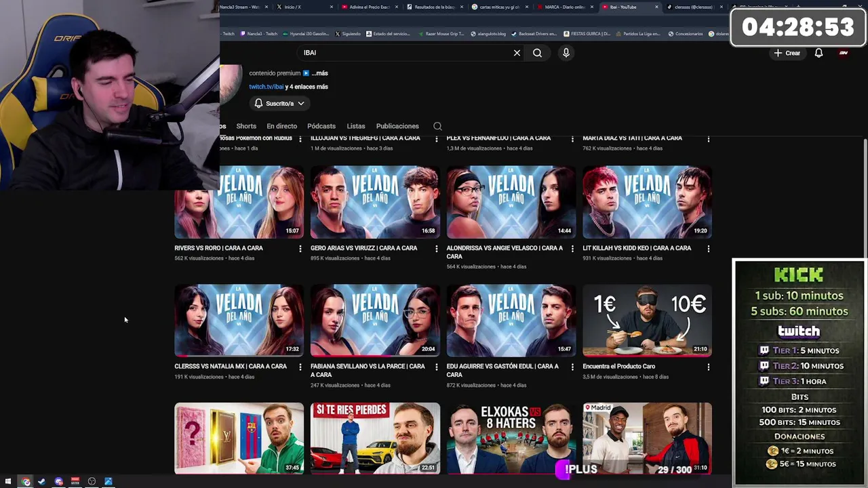Screen dimensions: 868x488
Task: Open options menu for Rivers vs Roro video
Action: click(x=300, y=249)
